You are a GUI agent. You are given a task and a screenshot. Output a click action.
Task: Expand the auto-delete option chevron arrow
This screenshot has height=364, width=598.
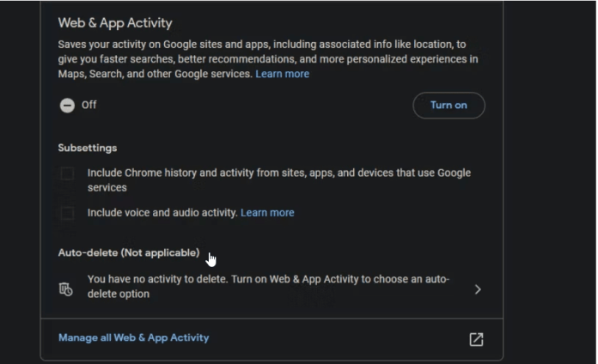point(478,289)
